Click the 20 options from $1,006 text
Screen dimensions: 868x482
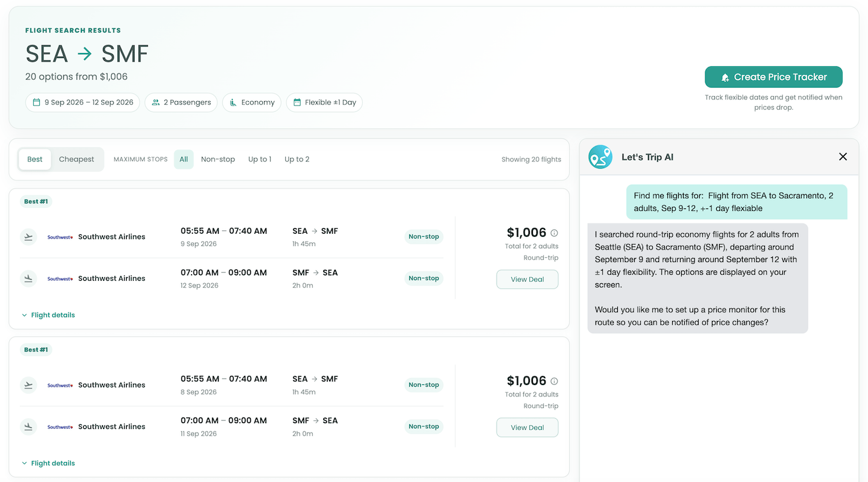(x=77, y=77)
